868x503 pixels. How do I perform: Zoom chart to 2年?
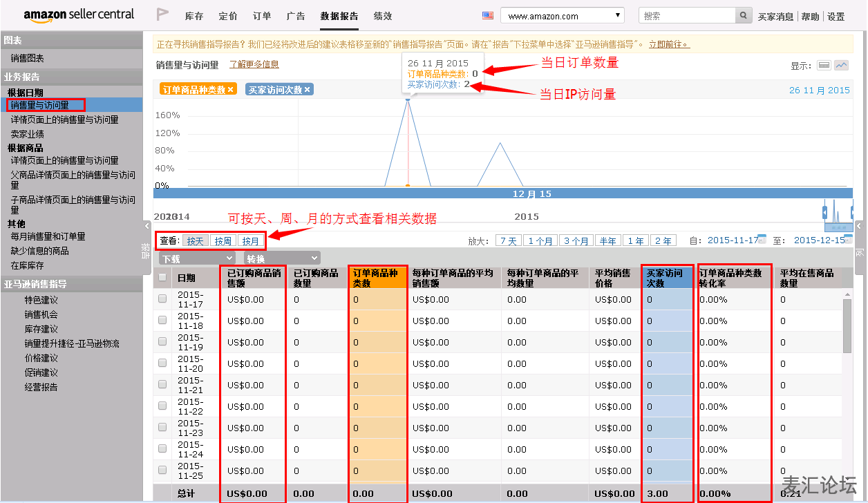click(x=663, y=240)
